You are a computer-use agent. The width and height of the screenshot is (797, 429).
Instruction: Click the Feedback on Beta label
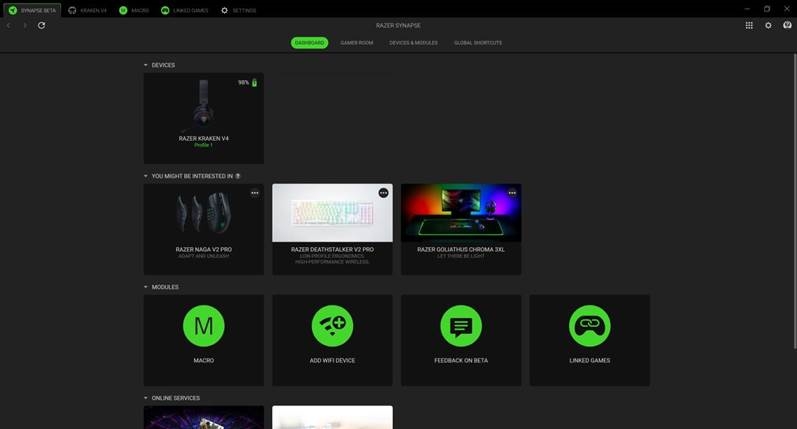[x=461, y=360]
